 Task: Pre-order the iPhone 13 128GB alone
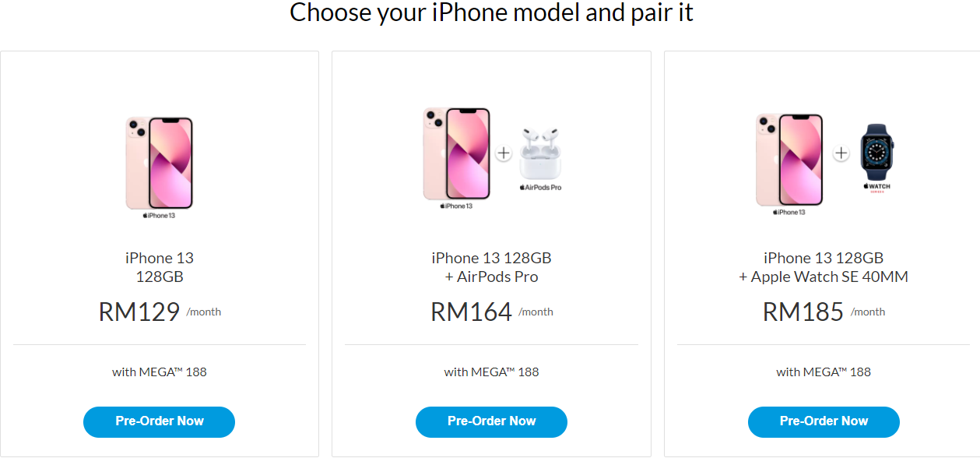pyautogui.click(x=160, y=421)
